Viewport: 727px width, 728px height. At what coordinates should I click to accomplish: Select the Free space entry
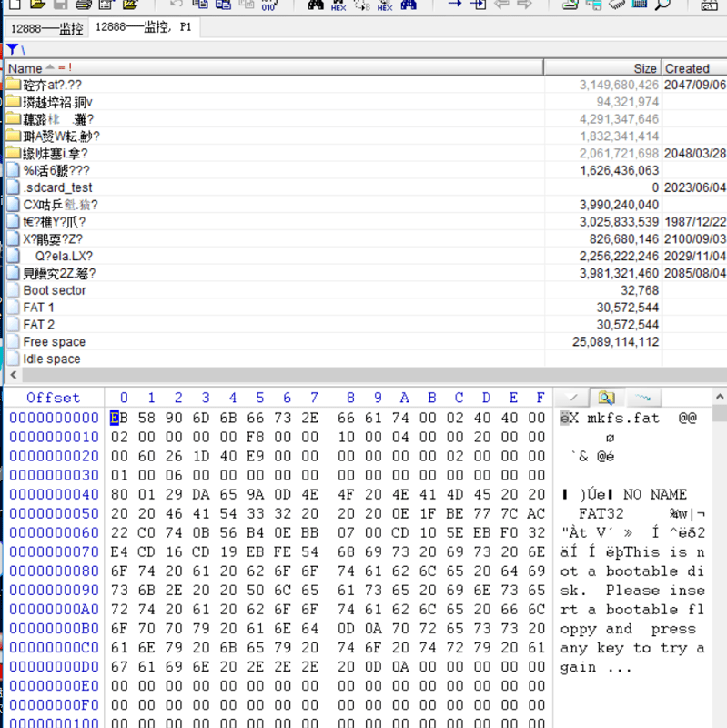tap(54, 342)
